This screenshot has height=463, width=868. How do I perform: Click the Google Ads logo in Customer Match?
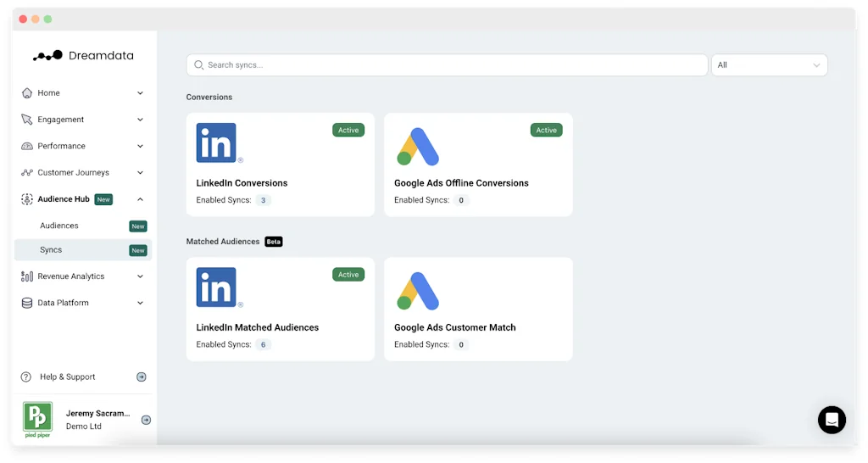pyautogui.click(x=418, y=291)
